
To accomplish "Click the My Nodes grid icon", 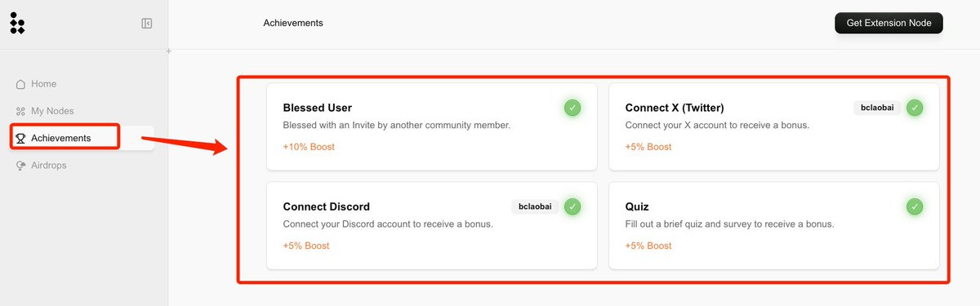I will (21, 111).
